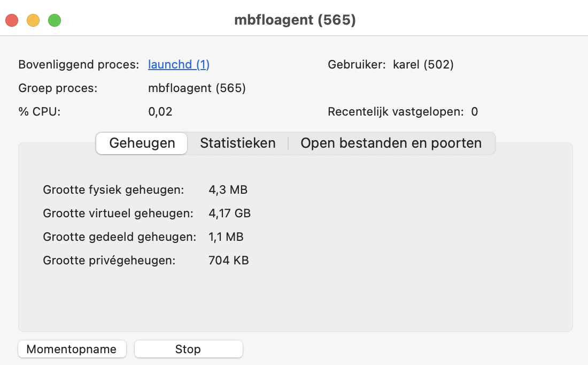
Task: Select the physical memory value 4,3 MB
Action: [x=228, y=190]
